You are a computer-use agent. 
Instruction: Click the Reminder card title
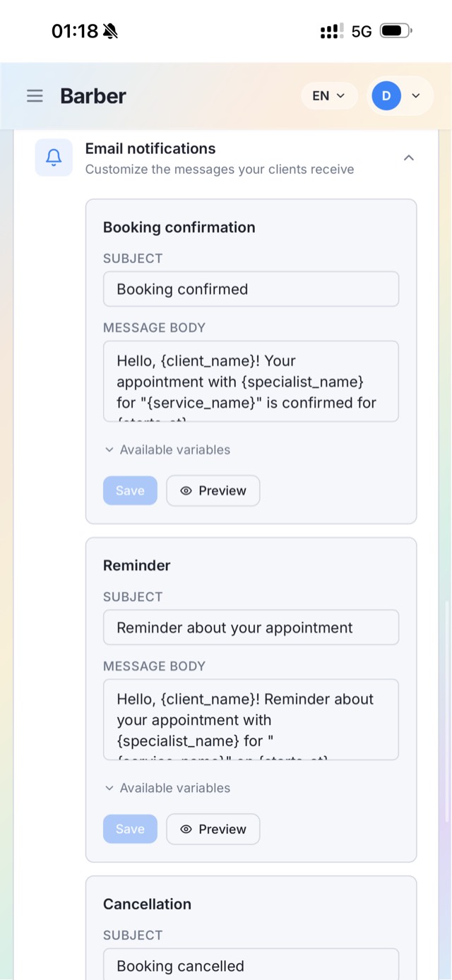pyautogui.click(x=137, y=566)
